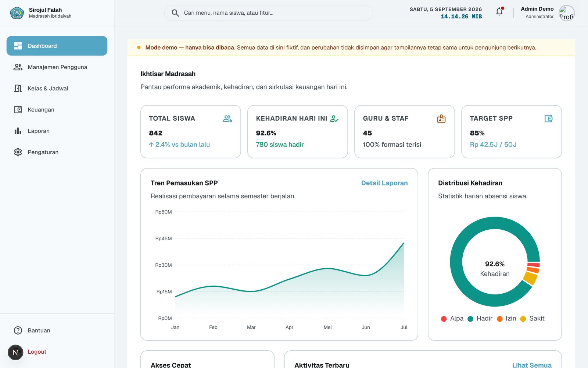Open the Bantuan help page
588x368 pixels.
click(x=57, y=330)
